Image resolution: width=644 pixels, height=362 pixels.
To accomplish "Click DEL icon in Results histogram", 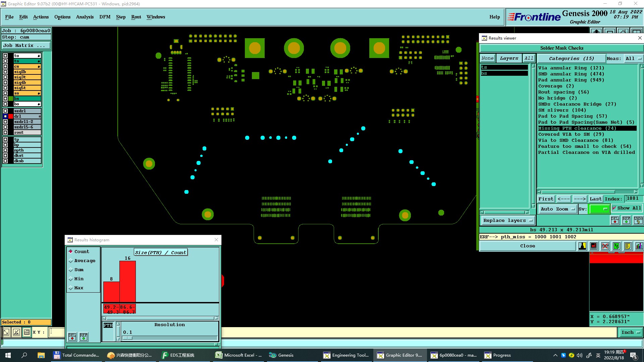I will coord(72,337).
